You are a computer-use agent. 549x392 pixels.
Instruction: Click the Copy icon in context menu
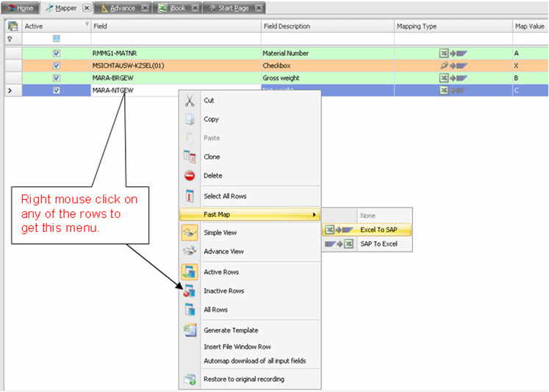[189, 120]
